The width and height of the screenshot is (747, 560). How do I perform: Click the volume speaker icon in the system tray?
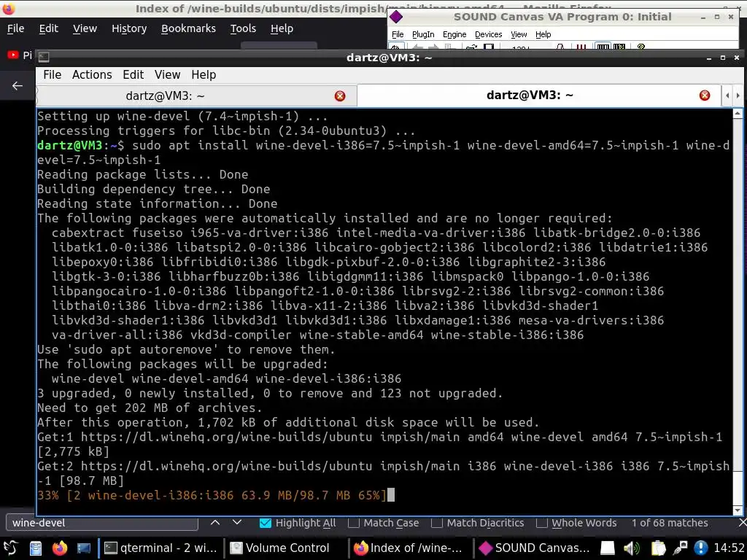[632, 548]
